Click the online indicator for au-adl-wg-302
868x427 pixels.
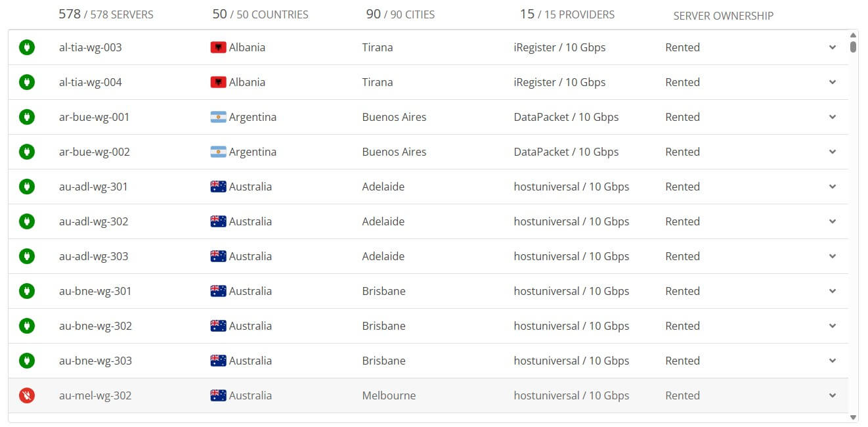pos(26,221)
